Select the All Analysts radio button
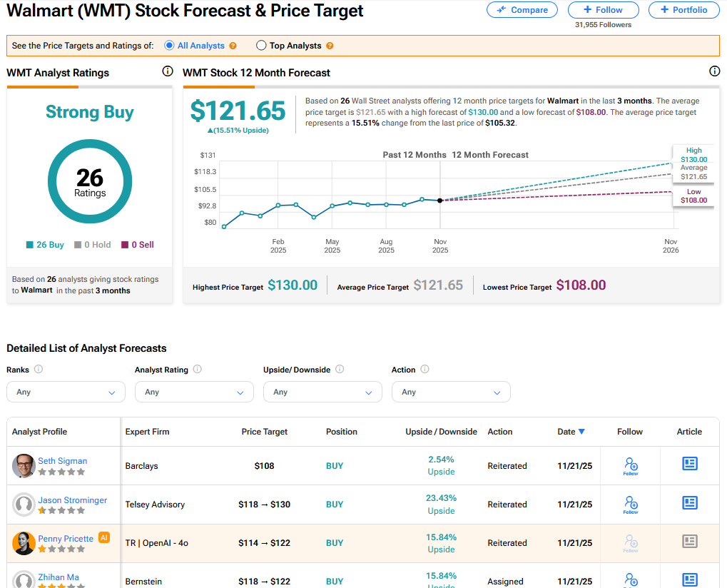727x588 pixels. (169, 46)
